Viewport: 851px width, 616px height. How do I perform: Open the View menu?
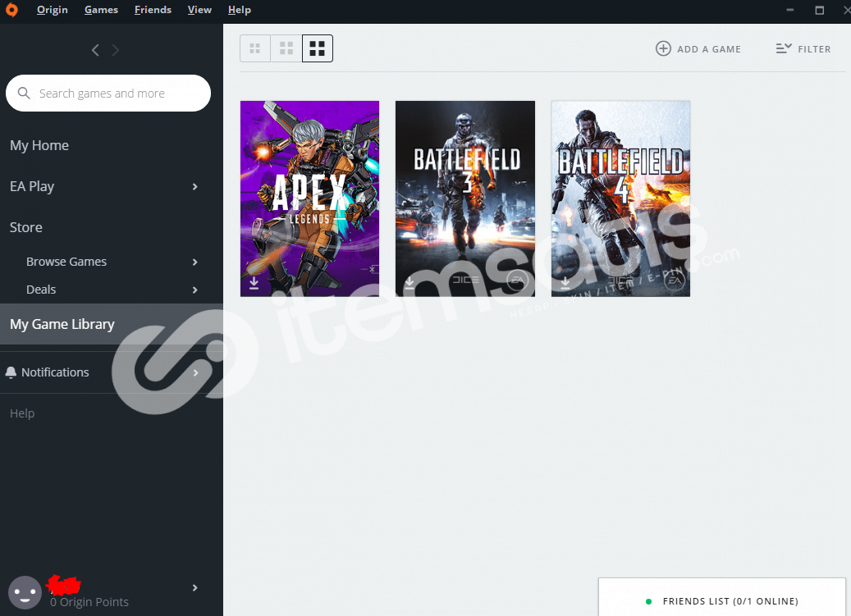coord(199,10)
